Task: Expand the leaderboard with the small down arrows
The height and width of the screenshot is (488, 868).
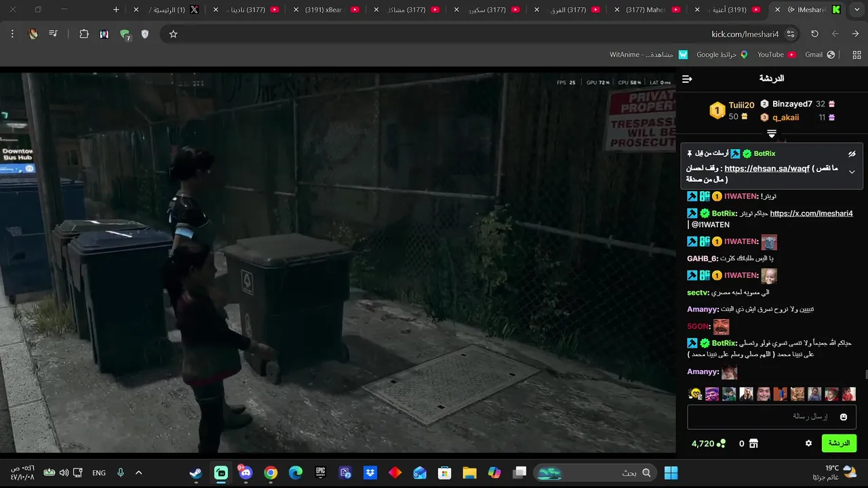Action: click(772, 134)
